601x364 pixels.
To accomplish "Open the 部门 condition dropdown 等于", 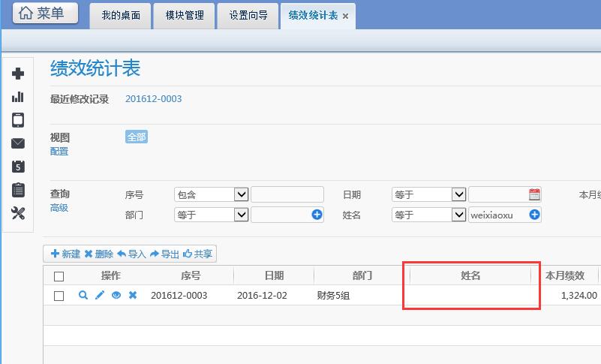I will (211, 215).
